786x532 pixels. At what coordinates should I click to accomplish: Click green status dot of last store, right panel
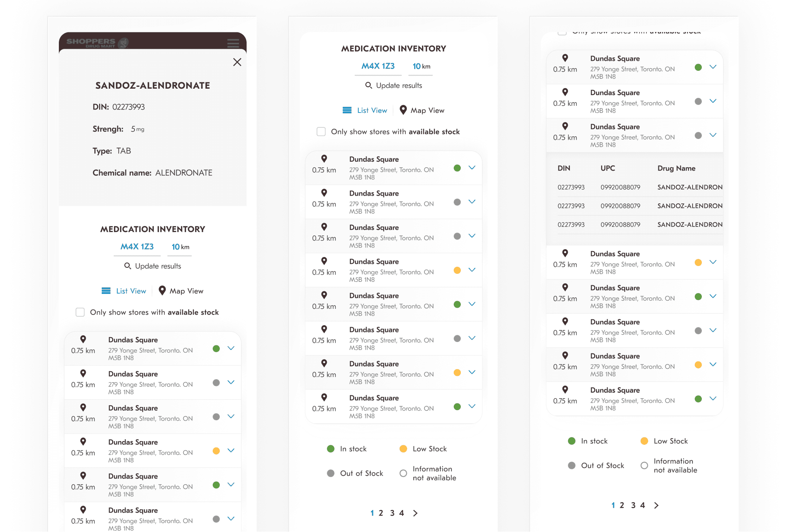(x=698, y=399)
